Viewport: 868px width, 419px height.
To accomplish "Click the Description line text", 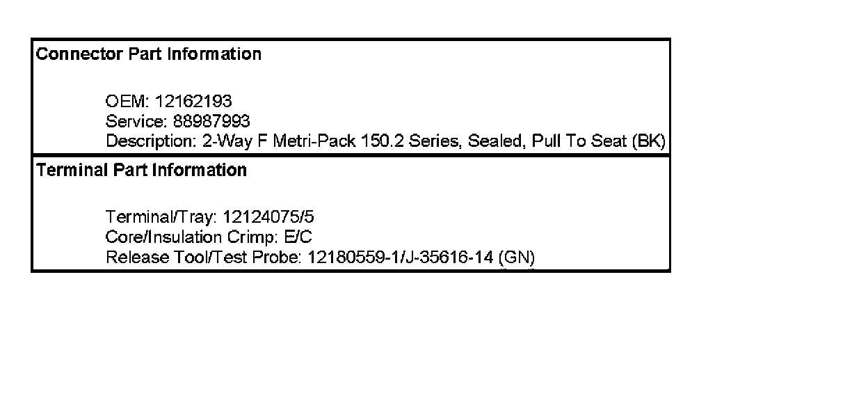I will [385, 142].
